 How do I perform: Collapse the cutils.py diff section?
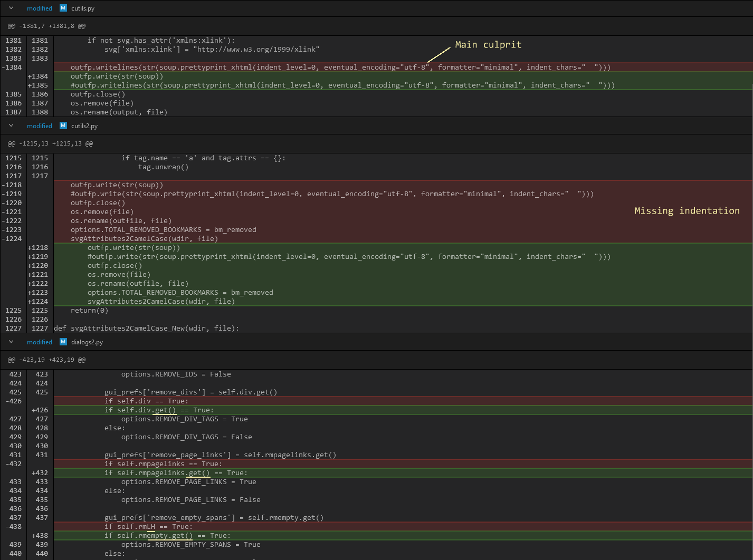click(x=11, y=8)
